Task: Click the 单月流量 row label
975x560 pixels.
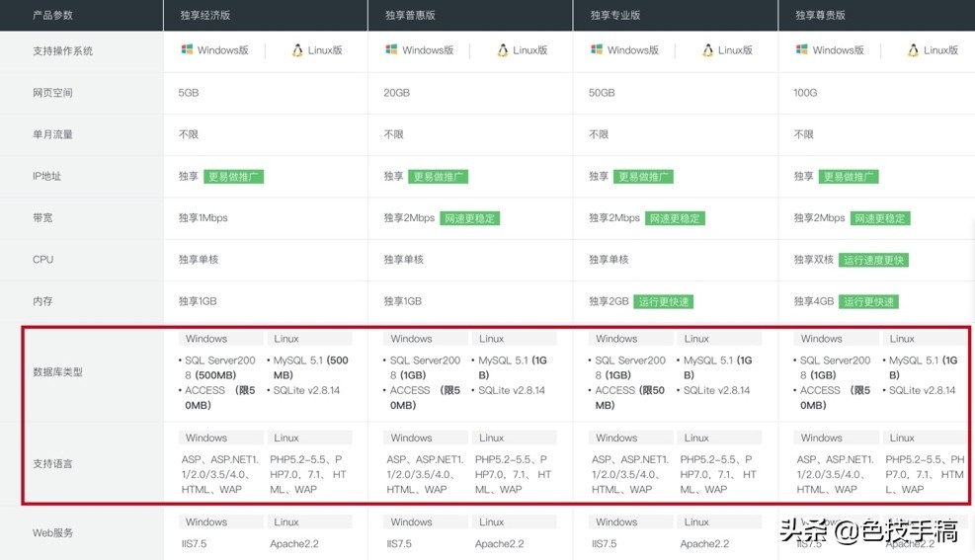Action: pyautogui.click(x=53, y=134)
